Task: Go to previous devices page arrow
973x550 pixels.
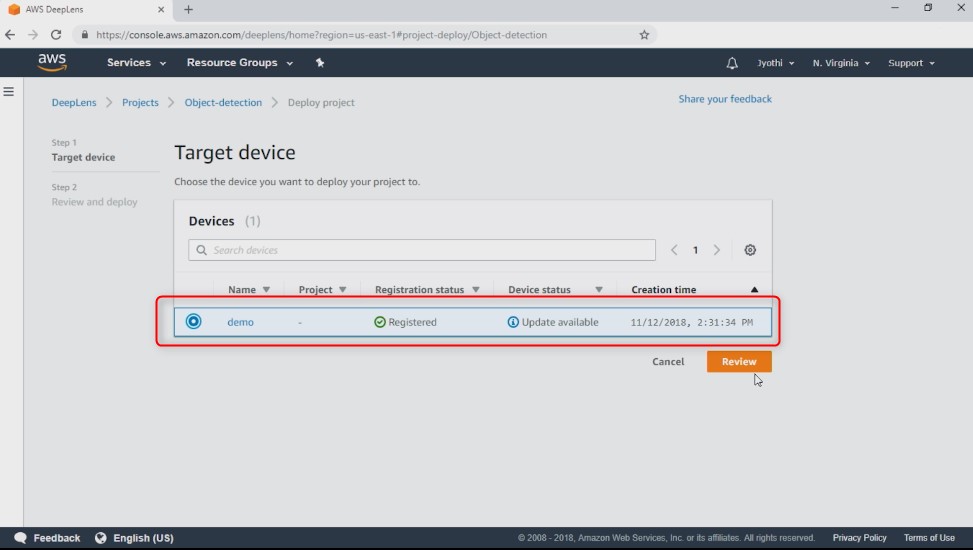Action: pyautogui.click(x=674, y=250)
